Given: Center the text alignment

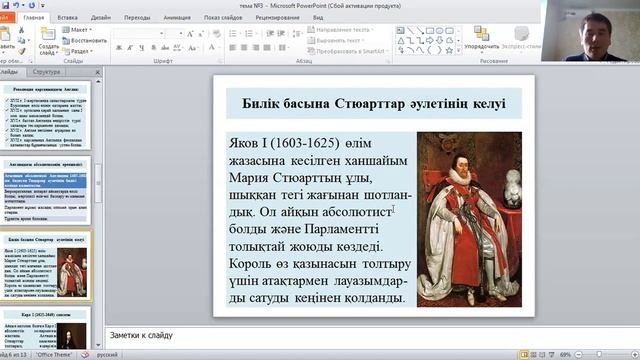Looking at the screenshot, I should (244, 48).
